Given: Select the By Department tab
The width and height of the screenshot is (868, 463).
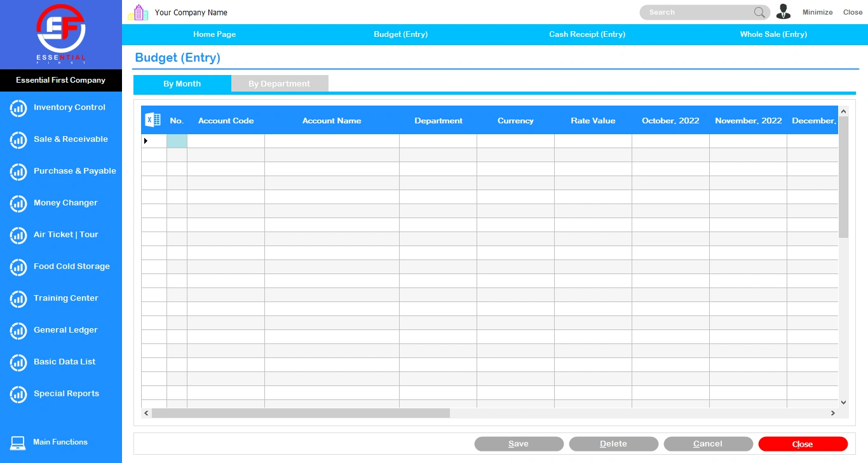Looking at the screenshot, I should tap(280, 83).
